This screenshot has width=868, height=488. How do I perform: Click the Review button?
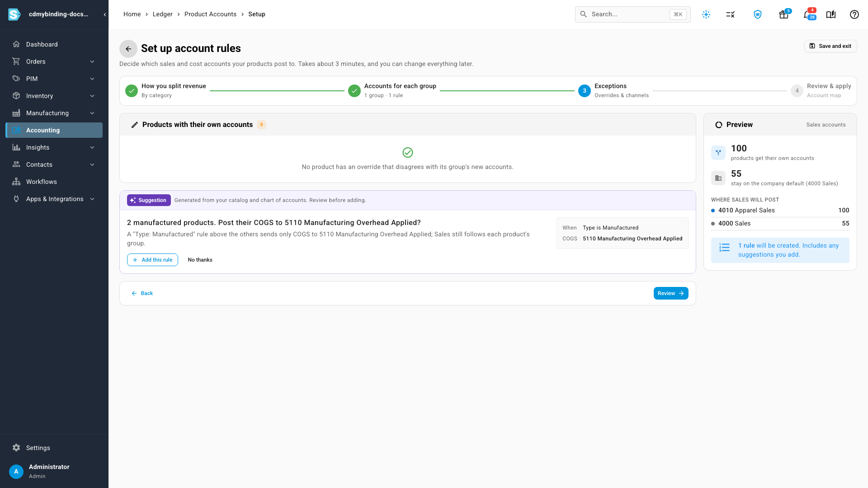pyautogui.click(x=671, y=293)
